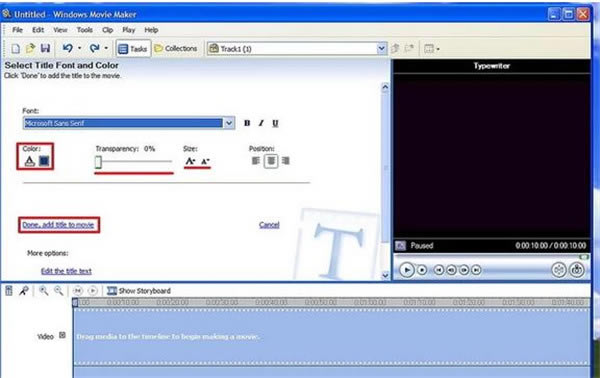Image resolution: width=600 pixels, height=378 pixels.
Task: Click the decrease text size icon
Action: (205, 161)
